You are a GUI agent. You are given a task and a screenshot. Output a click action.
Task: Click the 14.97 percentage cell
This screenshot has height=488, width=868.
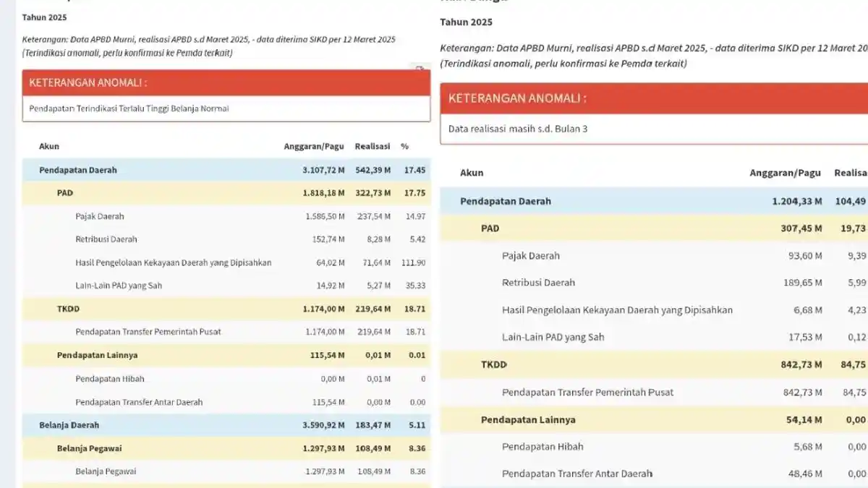click(415, 216)
